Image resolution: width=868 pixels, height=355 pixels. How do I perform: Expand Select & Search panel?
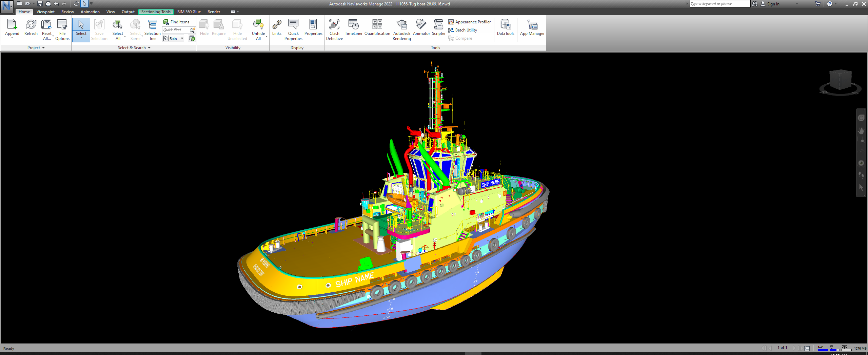pyautogui.click(x=134, y=48)
